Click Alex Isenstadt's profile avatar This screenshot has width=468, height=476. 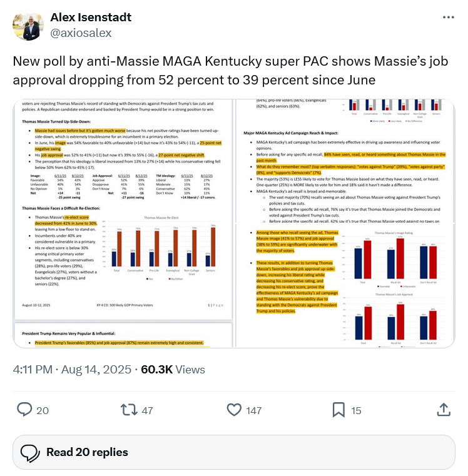click(26, 25)
